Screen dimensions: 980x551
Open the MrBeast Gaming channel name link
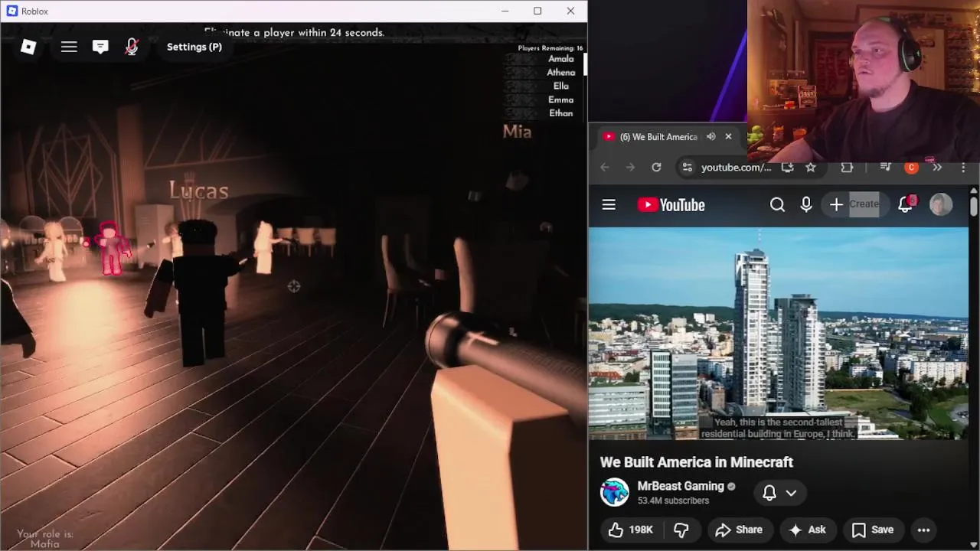coord(680,486)
